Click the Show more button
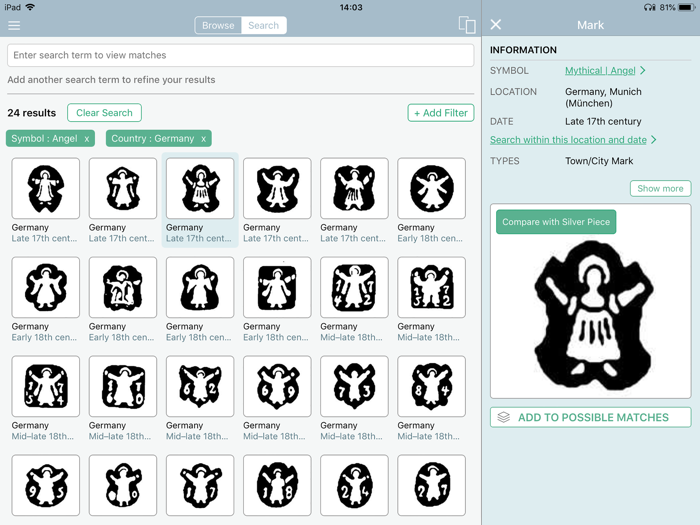The image size is (700, 525). tap(660, 188)
